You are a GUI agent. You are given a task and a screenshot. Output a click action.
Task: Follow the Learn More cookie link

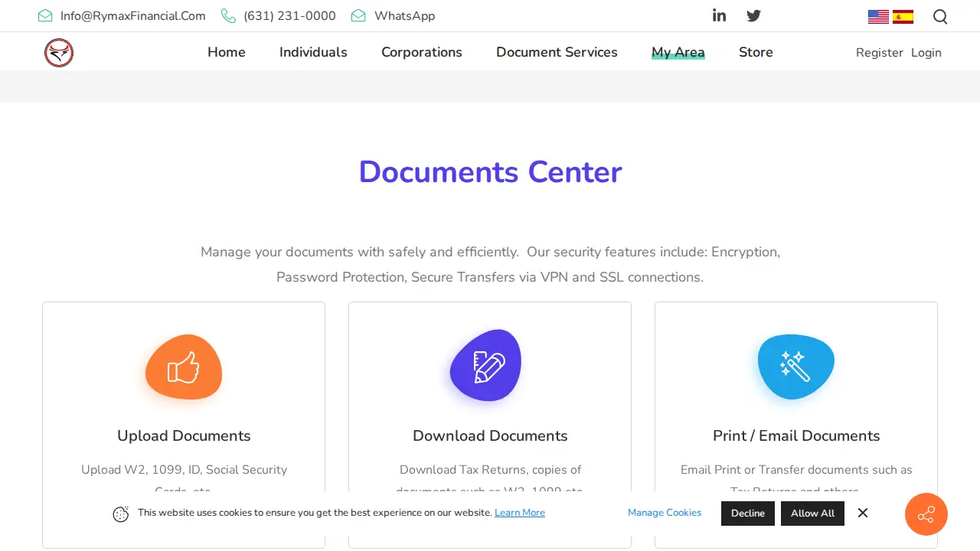click(x=520, y=513)
